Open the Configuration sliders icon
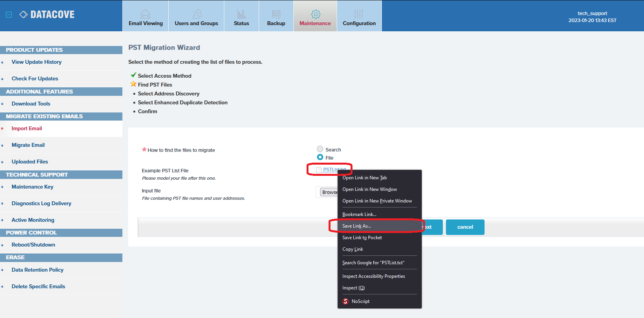This screenshot has height=318, width=644. (359, 14)
